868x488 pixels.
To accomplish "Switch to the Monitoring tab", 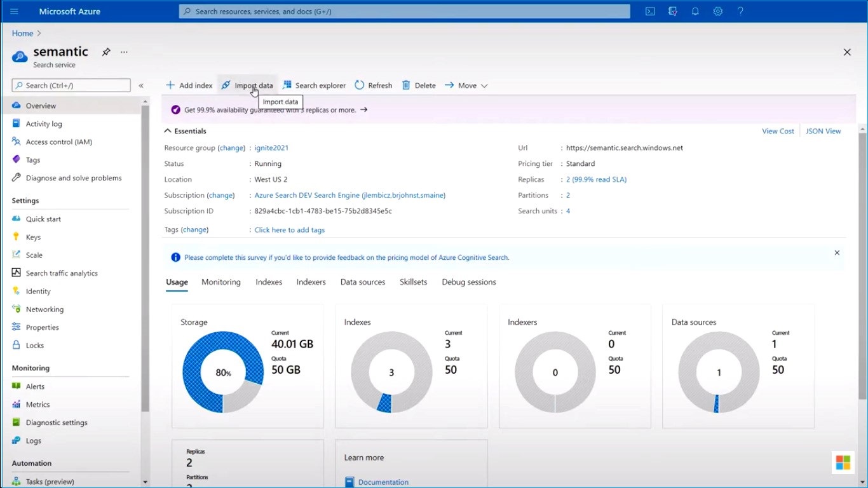I will pos(221,282).
